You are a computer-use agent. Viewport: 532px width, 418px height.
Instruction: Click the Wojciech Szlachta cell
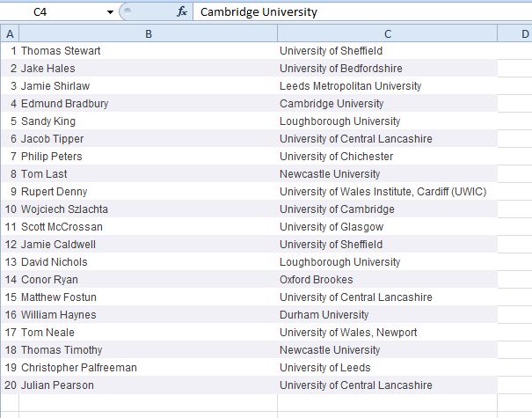click(x=149, y=209)
